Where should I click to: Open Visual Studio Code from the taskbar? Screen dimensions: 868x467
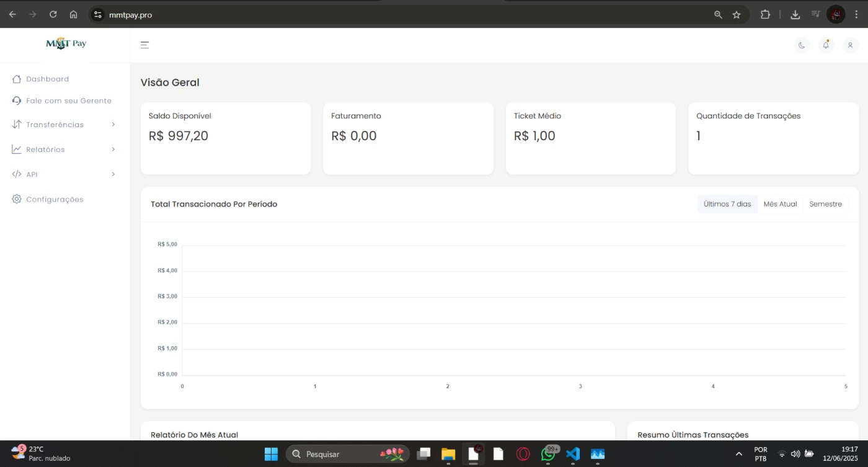(573, 454)
